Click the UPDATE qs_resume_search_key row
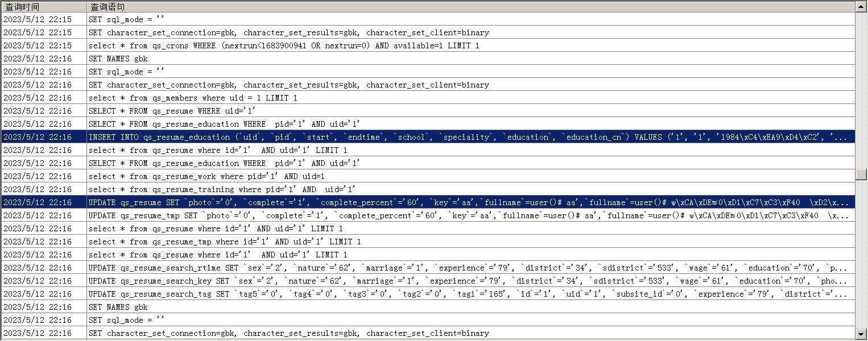This screenshot has height=341, width=868. tap(398, 281)
